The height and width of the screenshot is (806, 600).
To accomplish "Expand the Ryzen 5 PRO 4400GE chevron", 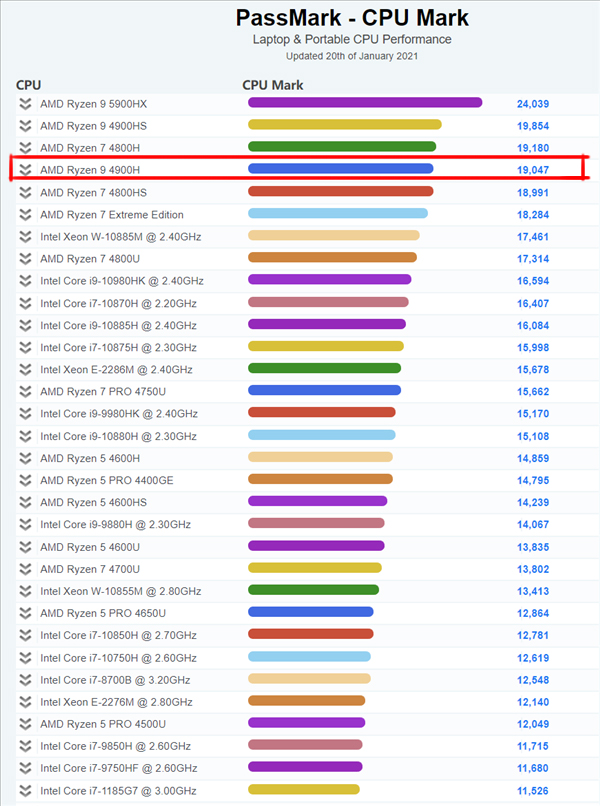I will pos(25,481).
